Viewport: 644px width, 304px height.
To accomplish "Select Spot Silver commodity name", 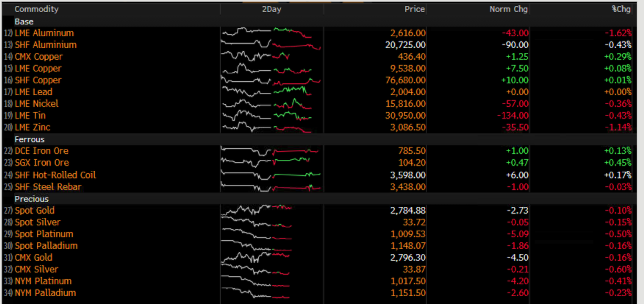I will point(38,223).
